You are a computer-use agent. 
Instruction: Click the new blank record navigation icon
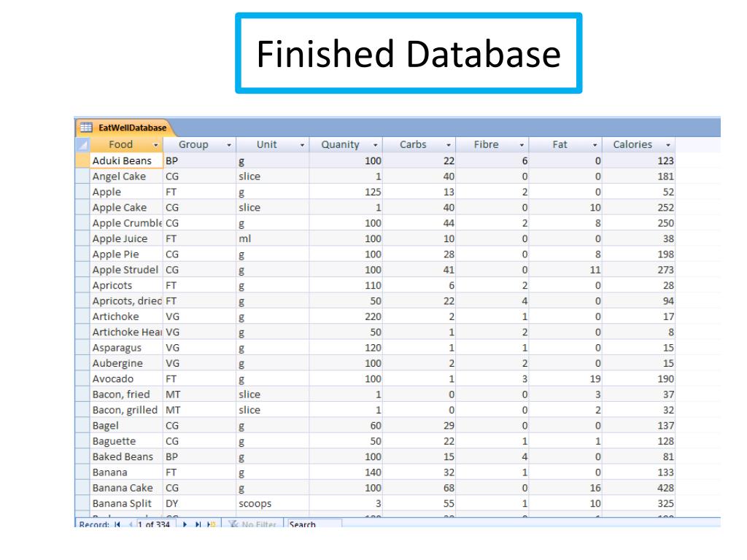[x=212, y=524]
